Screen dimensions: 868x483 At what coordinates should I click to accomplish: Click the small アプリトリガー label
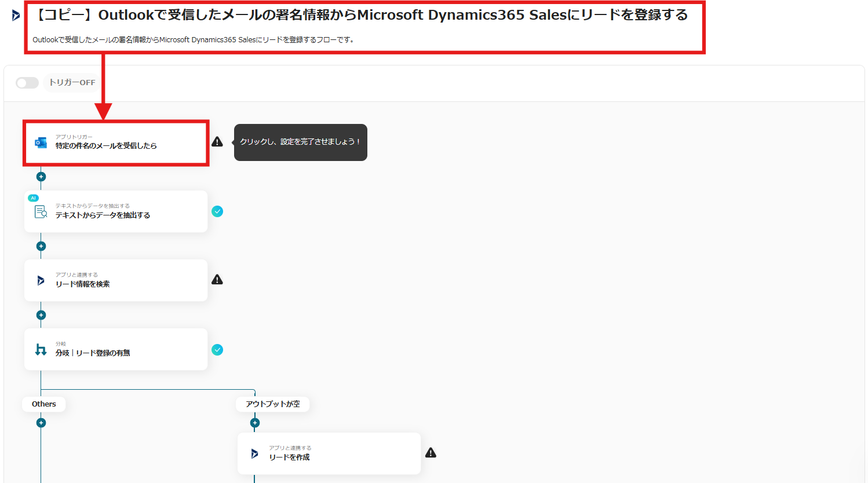(74, 137)
